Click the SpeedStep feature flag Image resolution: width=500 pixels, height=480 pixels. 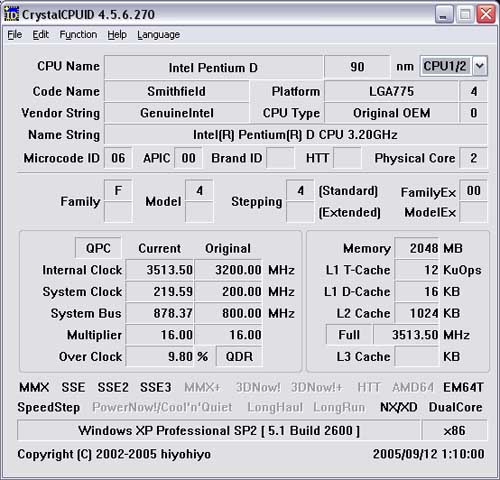pyautogui.click(x=49, y=407)
